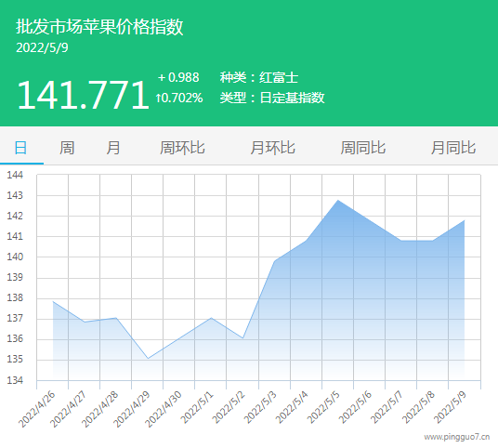Click the 2022/5/3 x-axis date label
The image size is (498, 448).
[x=261, y=408]
